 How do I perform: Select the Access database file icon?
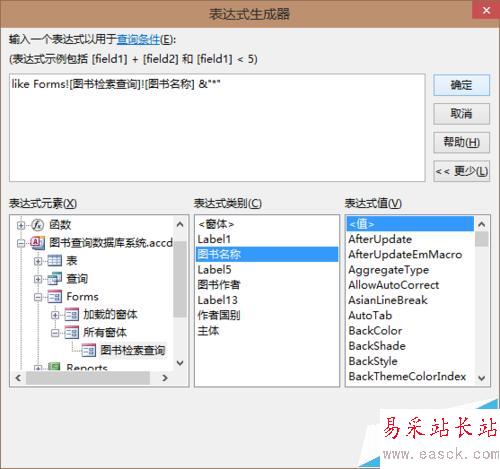[37, 243]
